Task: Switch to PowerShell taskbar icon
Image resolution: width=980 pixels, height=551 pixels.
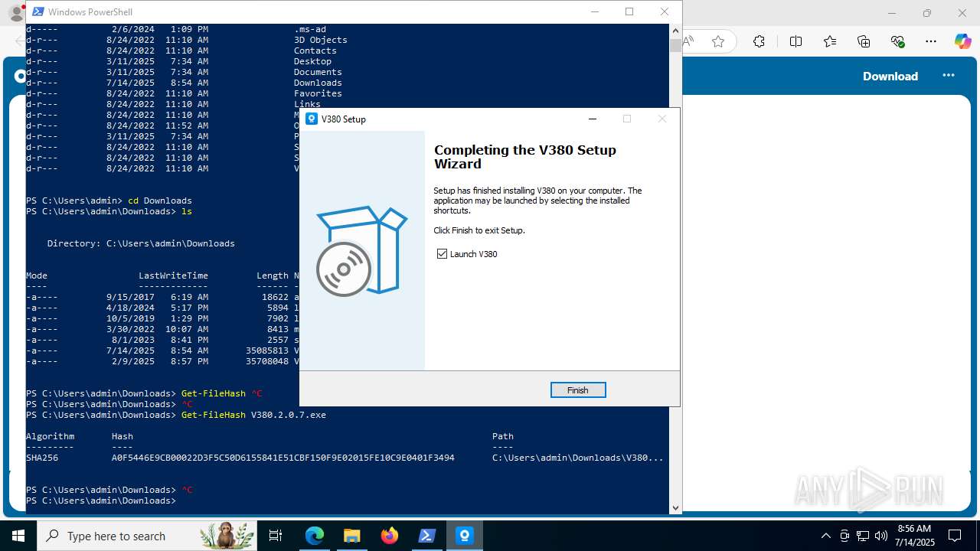Action: click(x=427, y=536)
